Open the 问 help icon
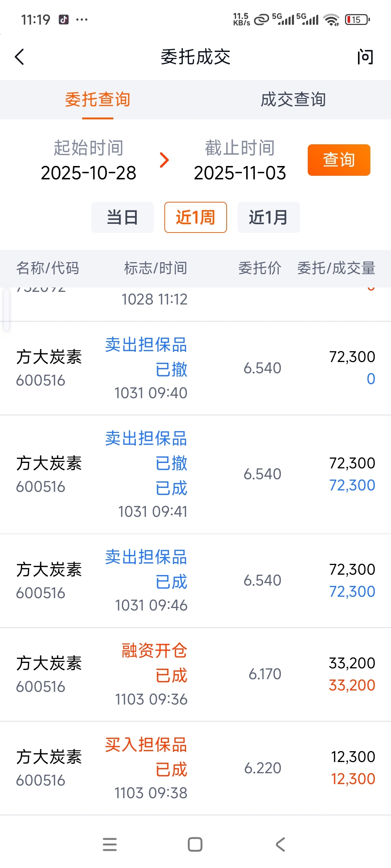 pyautogui.click(x=365, y=57)
